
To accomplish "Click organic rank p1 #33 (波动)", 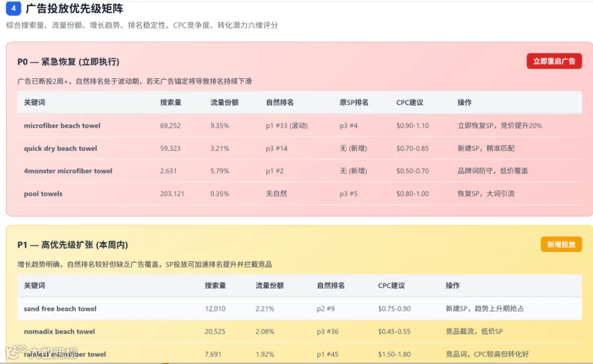I will (x=287, y=126).
